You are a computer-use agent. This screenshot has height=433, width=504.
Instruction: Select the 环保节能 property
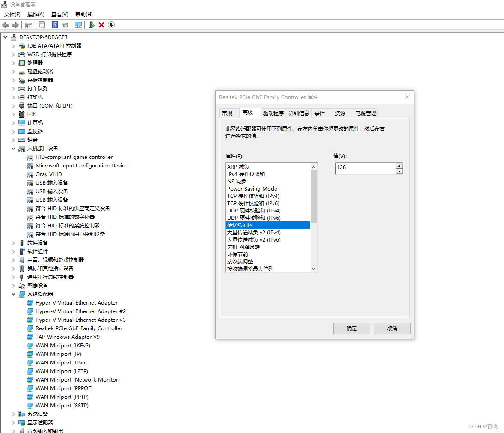click(268, 254)
